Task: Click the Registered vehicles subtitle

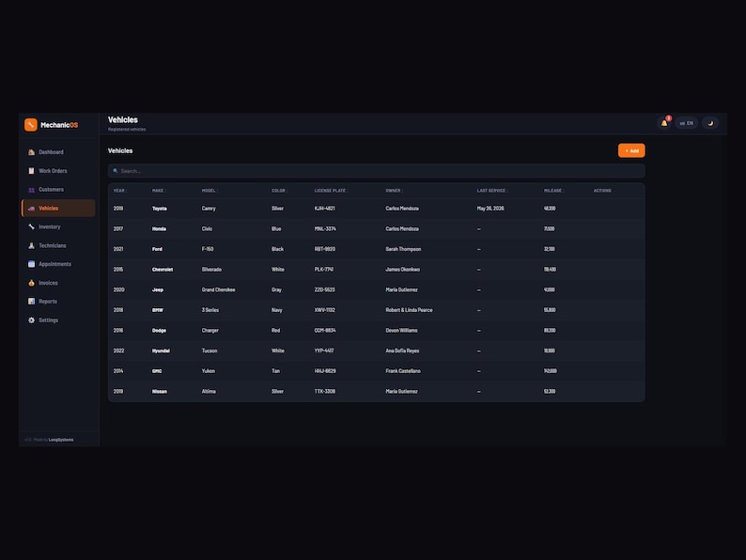Action: (x=127, y=130)
